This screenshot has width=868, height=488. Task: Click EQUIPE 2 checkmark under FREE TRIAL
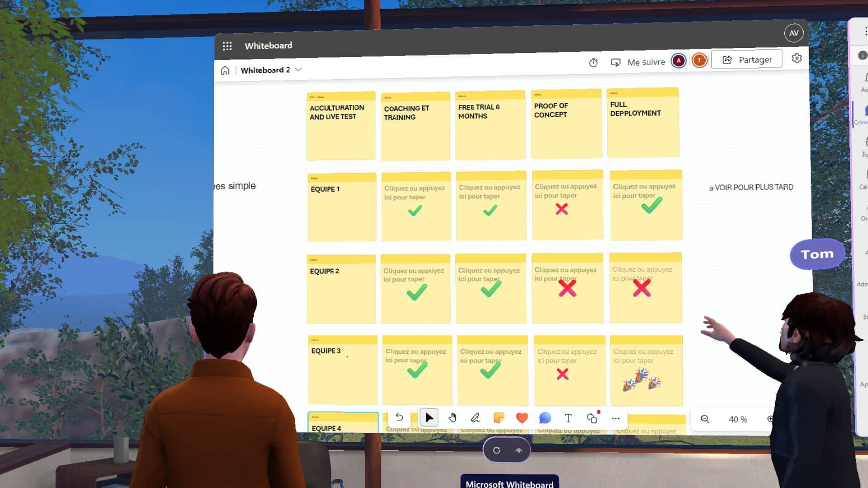tap(491, 289)
